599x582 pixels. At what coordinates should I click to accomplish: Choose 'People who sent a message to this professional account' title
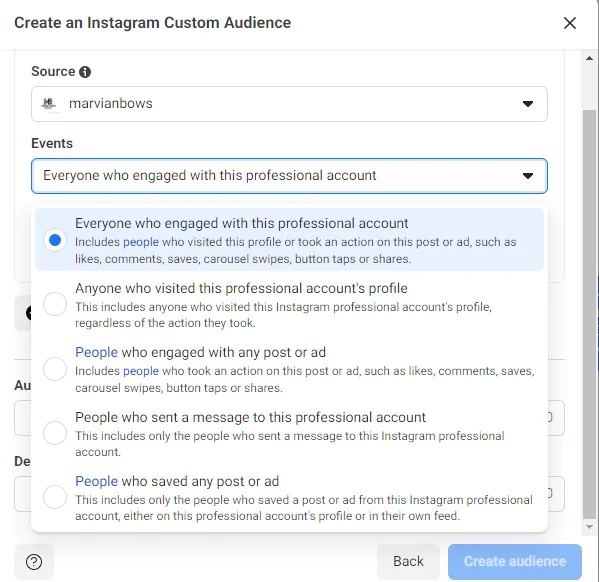(250, 417)
